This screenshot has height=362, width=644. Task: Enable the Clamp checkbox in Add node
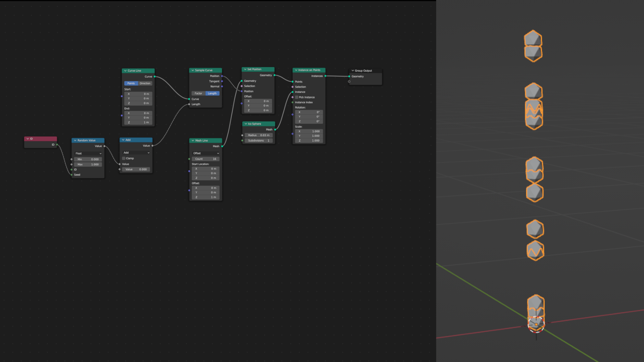tap(124, 158)
